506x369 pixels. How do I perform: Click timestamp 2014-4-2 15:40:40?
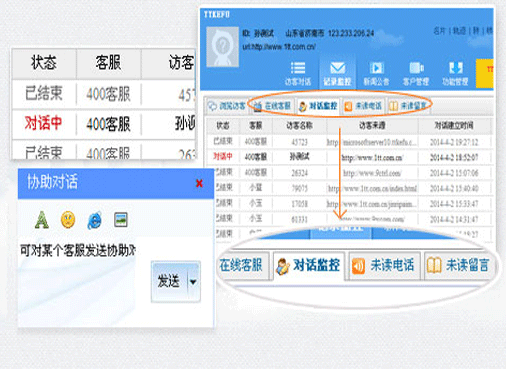pyautogui.click(x=454, y=188)
